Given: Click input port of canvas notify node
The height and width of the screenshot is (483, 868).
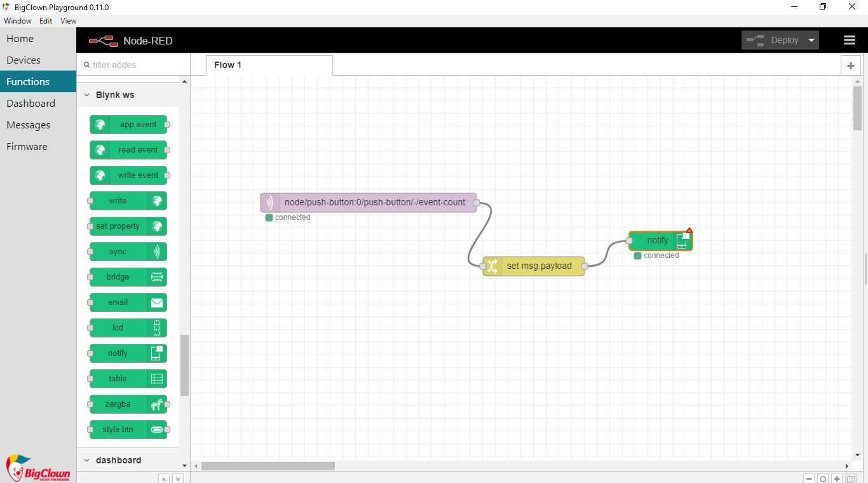Looking at the screenshot, I should (x=629, y=241).
